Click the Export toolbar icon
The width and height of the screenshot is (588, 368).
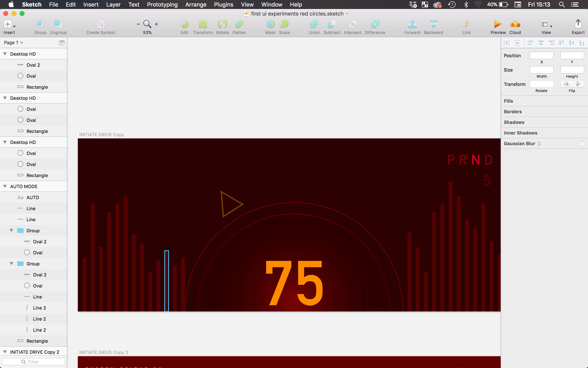click(x=578, y=24)
